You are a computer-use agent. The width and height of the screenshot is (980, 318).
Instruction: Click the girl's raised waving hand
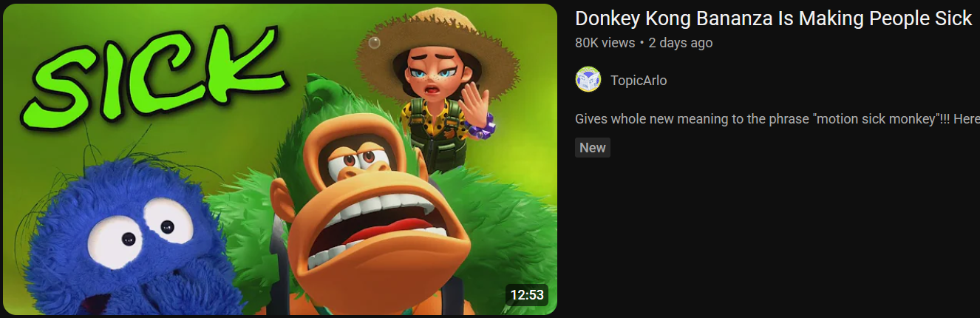pos(480,104)
